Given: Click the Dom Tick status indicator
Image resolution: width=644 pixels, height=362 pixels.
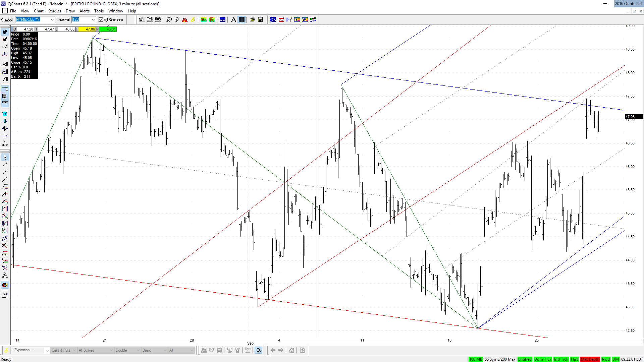Looking at the screenshot, I should click(543, 359).
